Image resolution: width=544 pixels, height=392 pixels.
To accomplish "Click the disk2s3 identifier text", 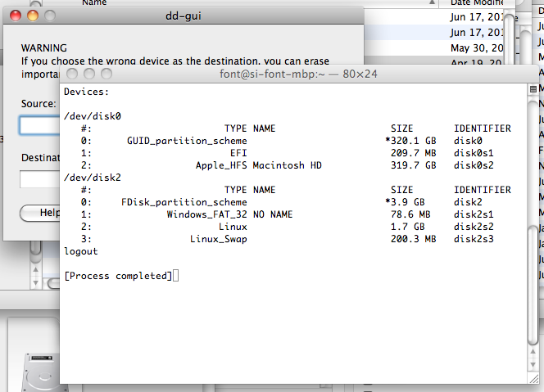I will point(474,239).
